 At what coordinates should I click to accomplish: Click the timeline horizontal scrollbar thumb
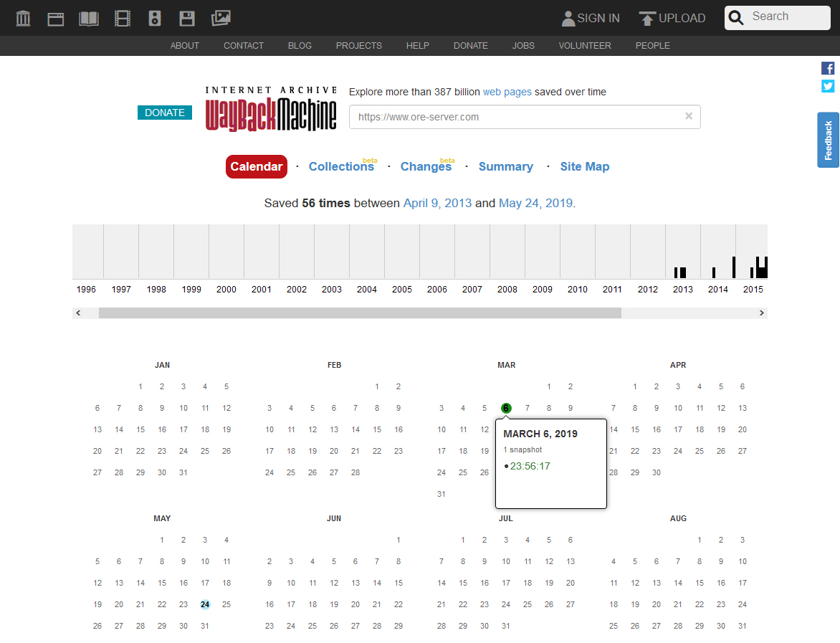[360, 313]
